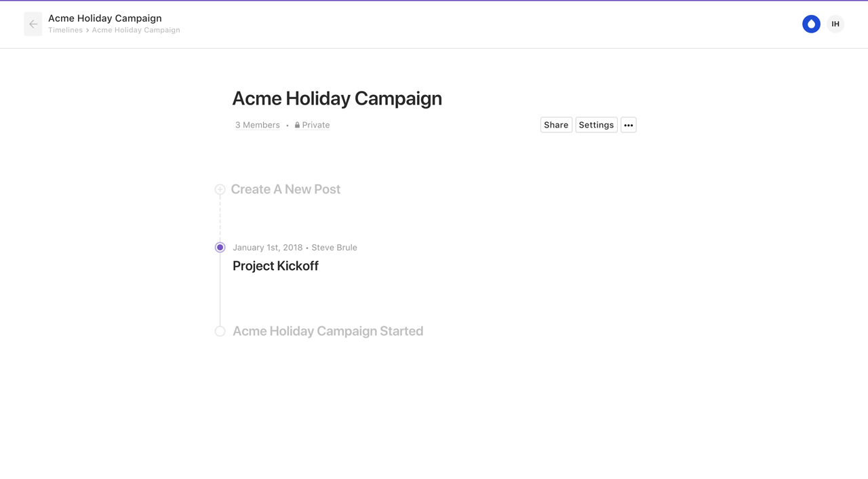Viewport: 868px width, 479px height.
Task: Open the Project Kickoff post
Action: tap(275, 266)
